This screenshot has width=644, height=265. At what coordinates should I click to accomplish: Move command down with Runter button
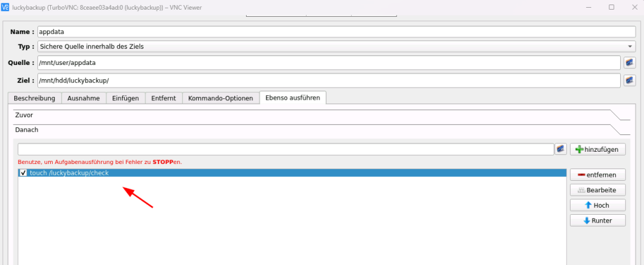click(598, 220)
